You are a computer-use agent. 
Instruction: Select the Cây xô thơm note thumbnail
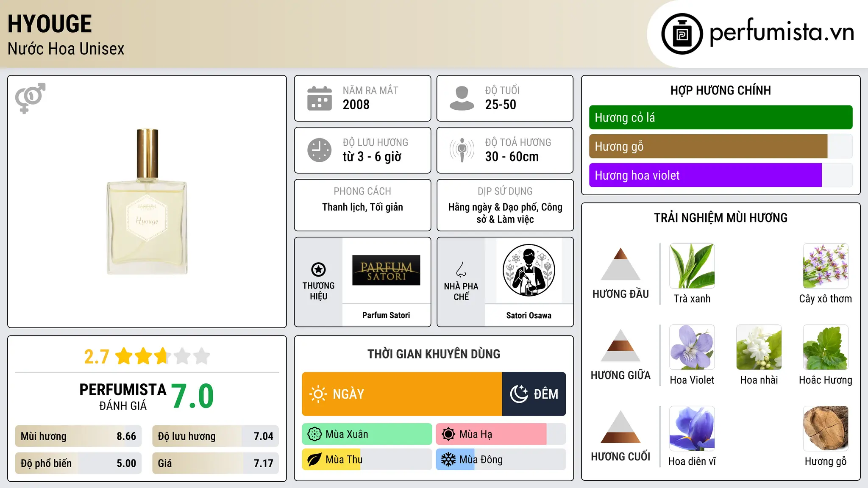tap(826, 266)
